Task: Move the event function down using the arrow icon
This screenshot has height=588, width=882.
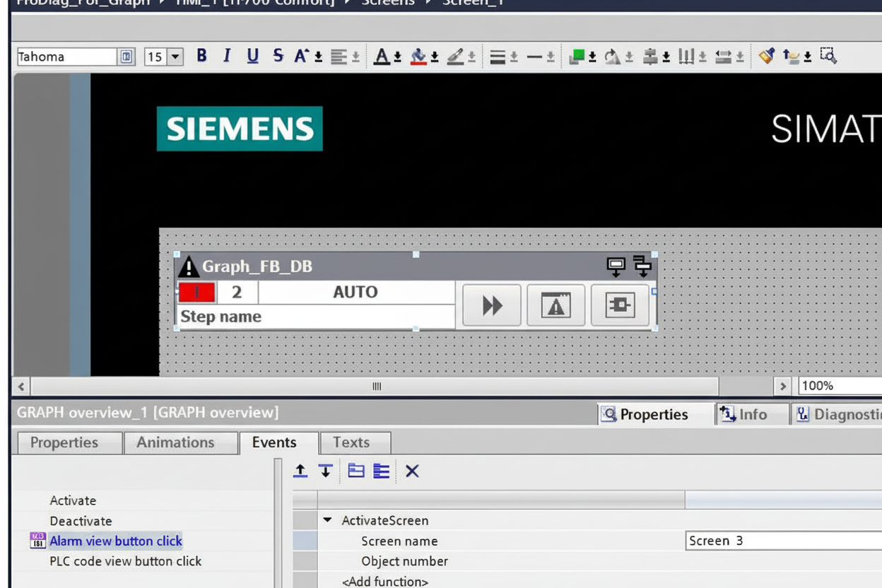Action: (325, 471)
